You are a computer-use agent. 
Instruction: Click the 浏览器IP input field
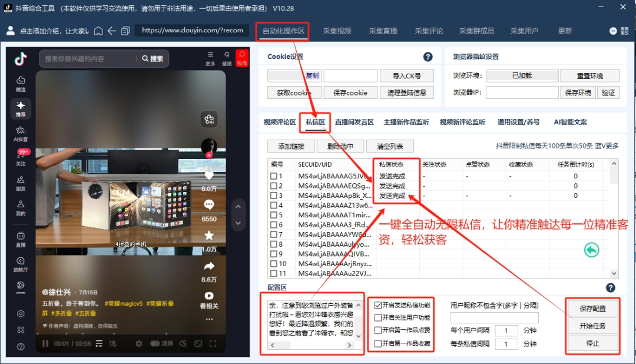pos(522,93)
